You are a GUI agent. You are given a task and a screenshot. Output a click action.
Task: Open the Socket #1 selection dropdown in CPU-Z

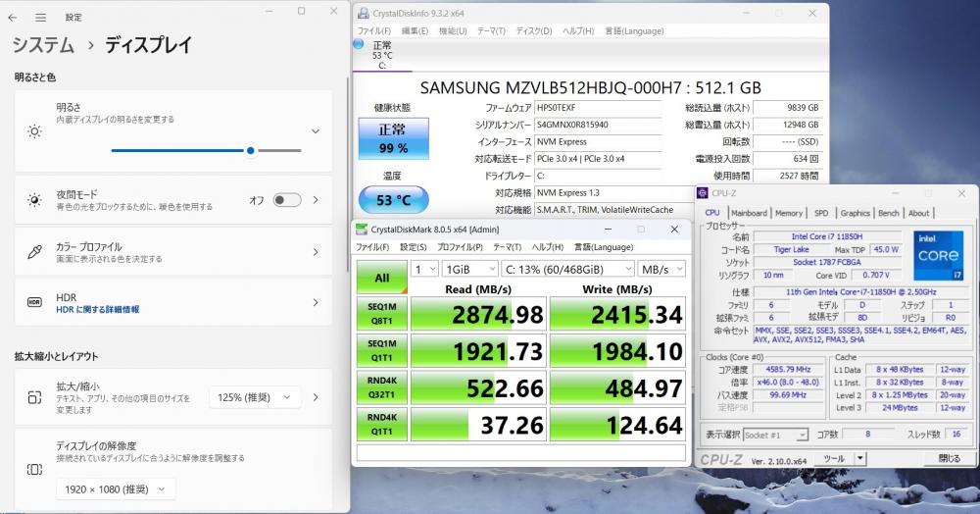pyautogui.click(x=775, y=435)
